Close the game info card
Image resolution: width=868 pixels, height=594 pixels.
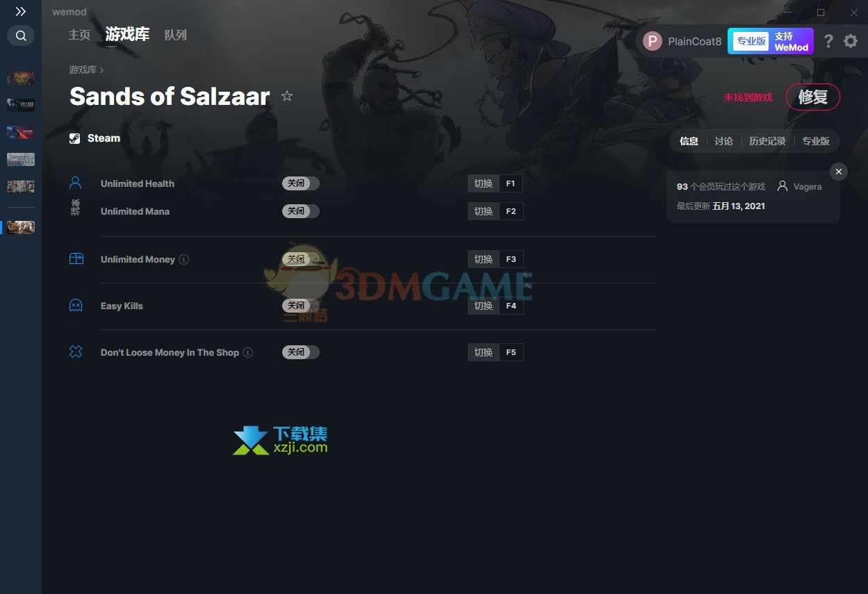pos(839,172)
